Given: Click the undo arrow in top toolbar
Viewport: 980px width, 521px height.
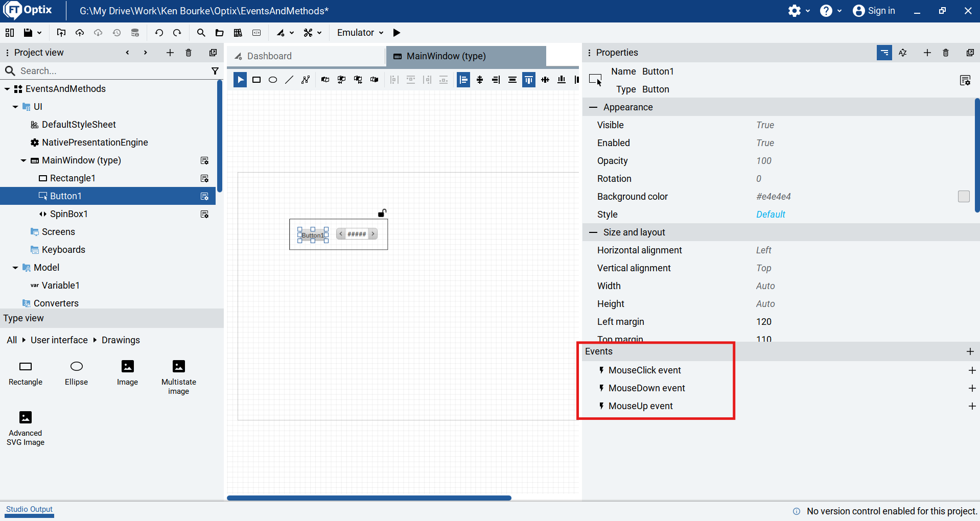Looking at the screenshot, I should coord(159,33).
